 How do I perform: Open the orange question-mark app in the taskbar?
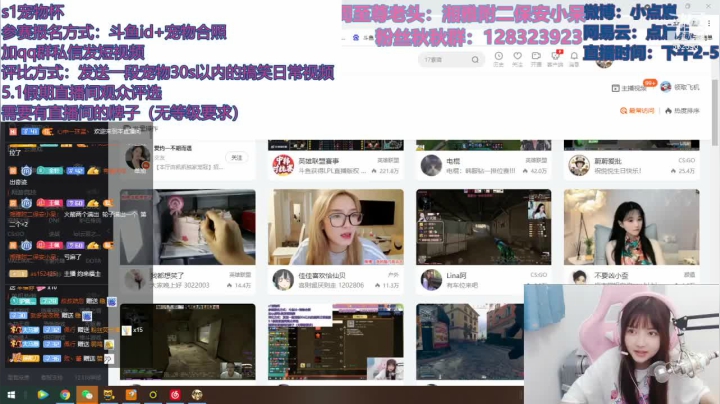(x=131, y=395)
